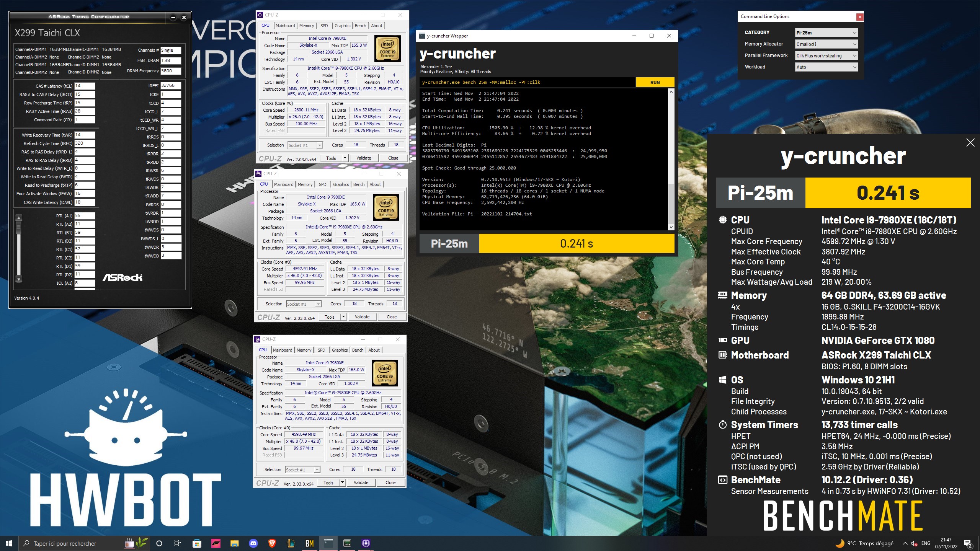Close ASRock Timing Configurator window
This screenshot has height=551, width=980.
pyautogui.click(x=184, y=17)
